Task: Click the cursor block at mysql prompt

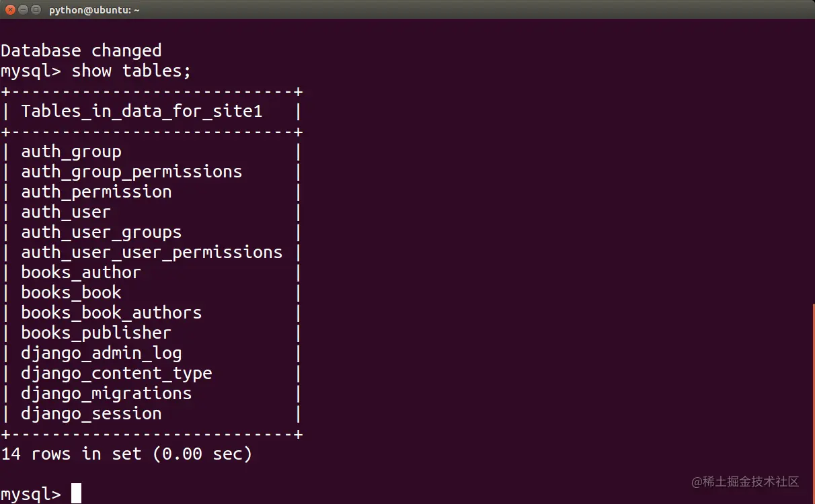Action: (76, 494)
